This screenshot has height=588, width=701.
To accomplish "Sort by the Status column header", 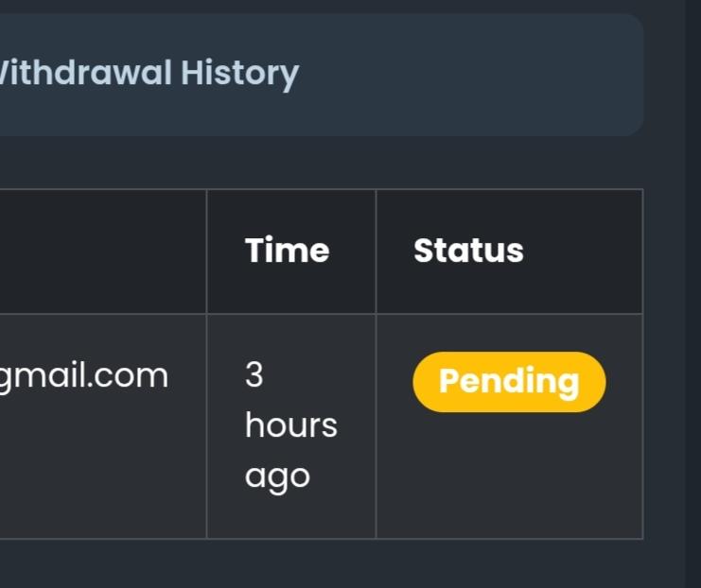I will pyautogui.click(x=468, y=251).
